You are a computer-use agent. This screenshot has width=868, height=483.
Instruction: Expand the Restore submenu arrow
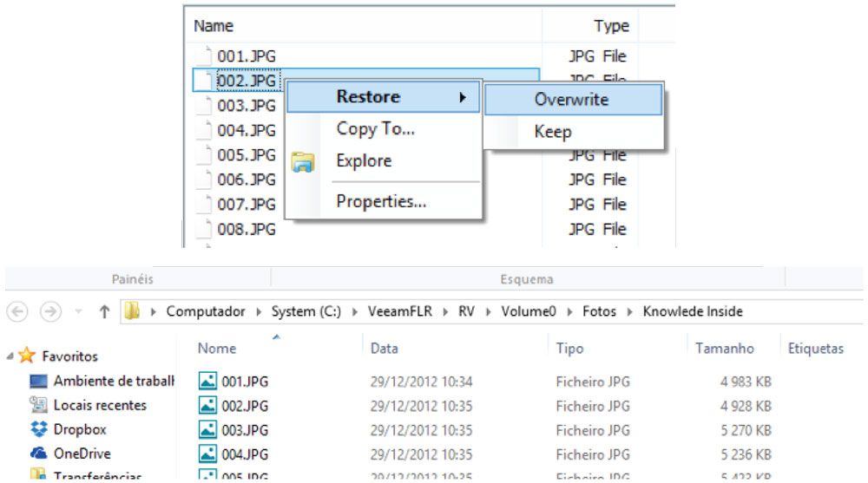[x=464, y=98]
